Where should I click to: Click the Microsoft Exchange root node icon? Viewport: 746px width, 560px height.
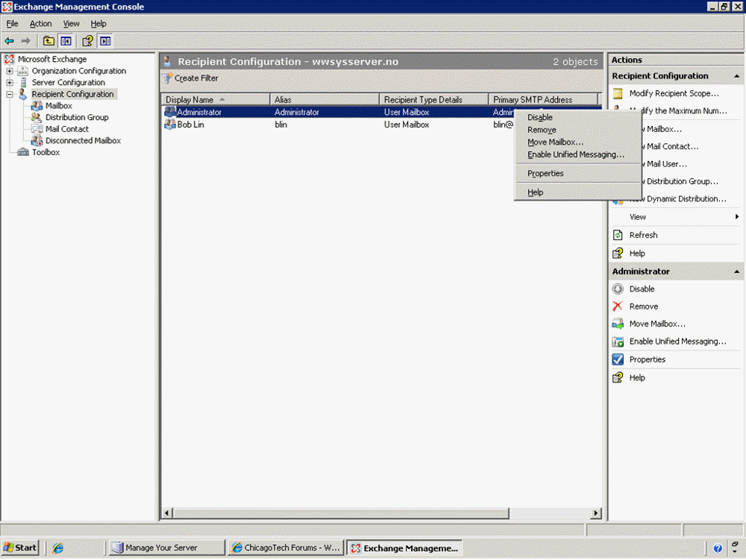(x=10, y=59)
